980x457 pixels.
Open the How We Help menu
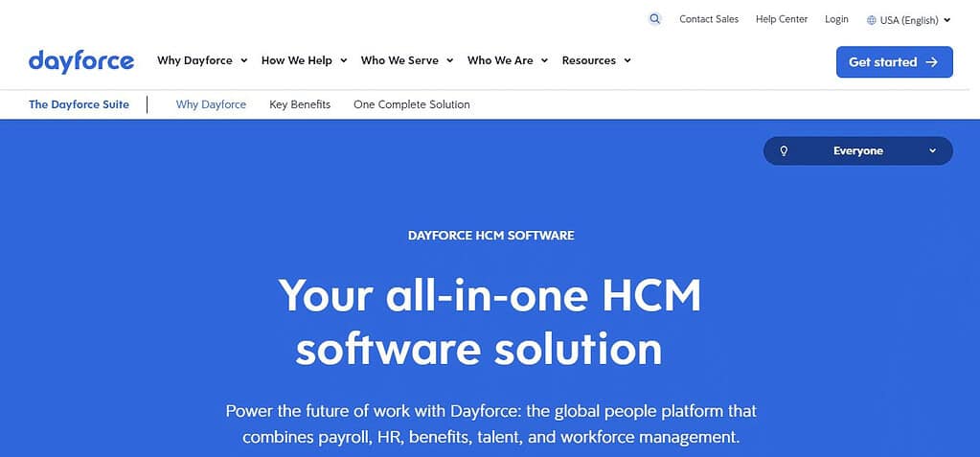pos(297,60)
